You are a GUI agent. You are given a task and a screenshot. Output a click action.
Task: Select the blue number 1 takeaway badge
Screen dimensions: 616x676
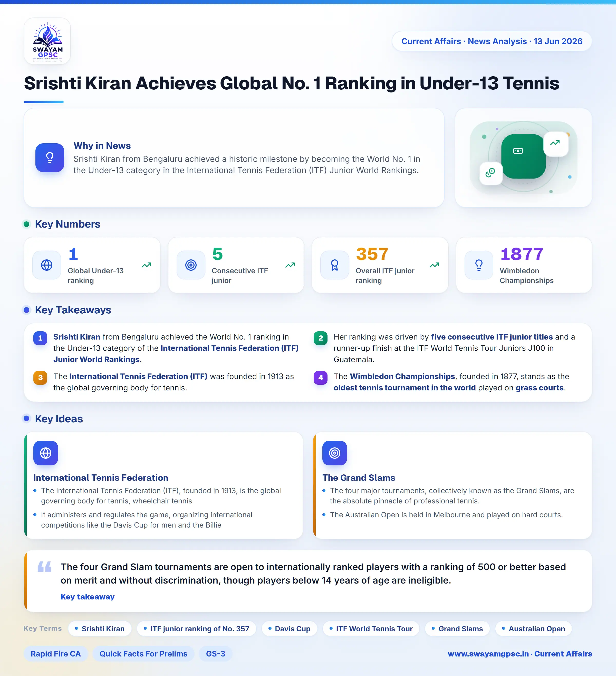[40, 338]
